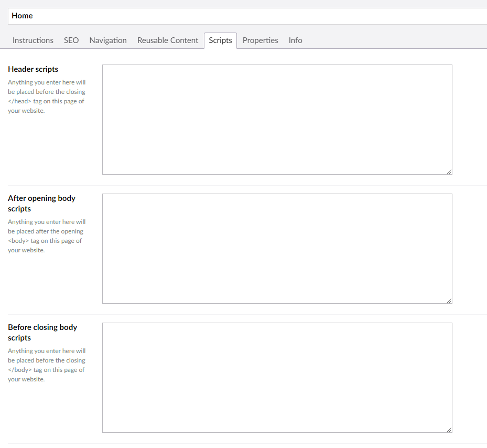Click the Before closing body scripts label
The height and width of the screenshot is (448, 487).
pyautogui.click(x=42, y=333)
